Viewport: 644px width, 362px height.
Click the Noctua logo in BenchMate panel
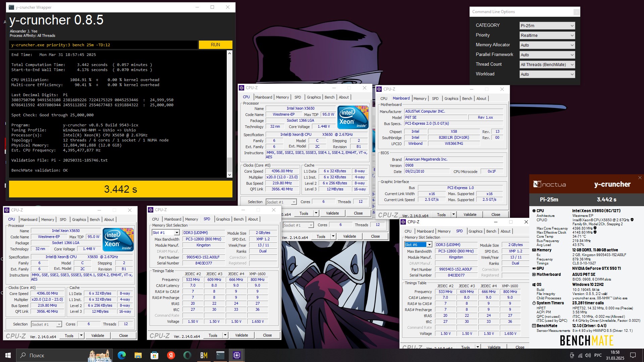549,184
